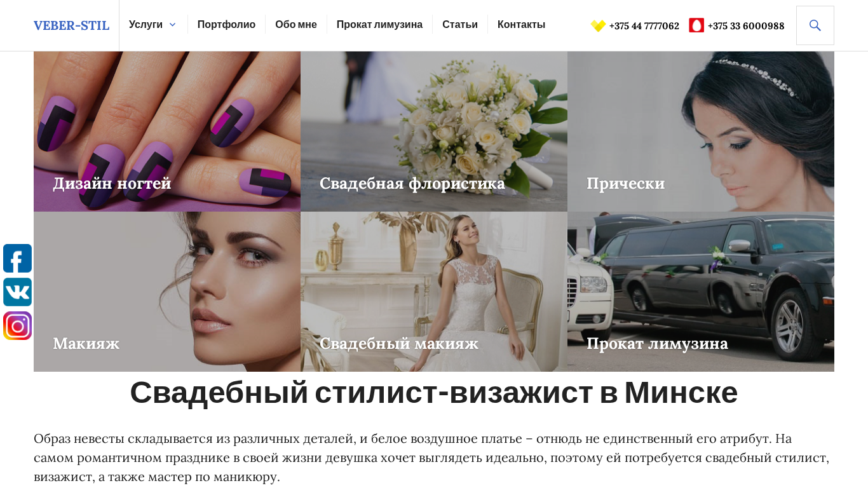
Task: Open the Прически tile
Action: [701, 132]
